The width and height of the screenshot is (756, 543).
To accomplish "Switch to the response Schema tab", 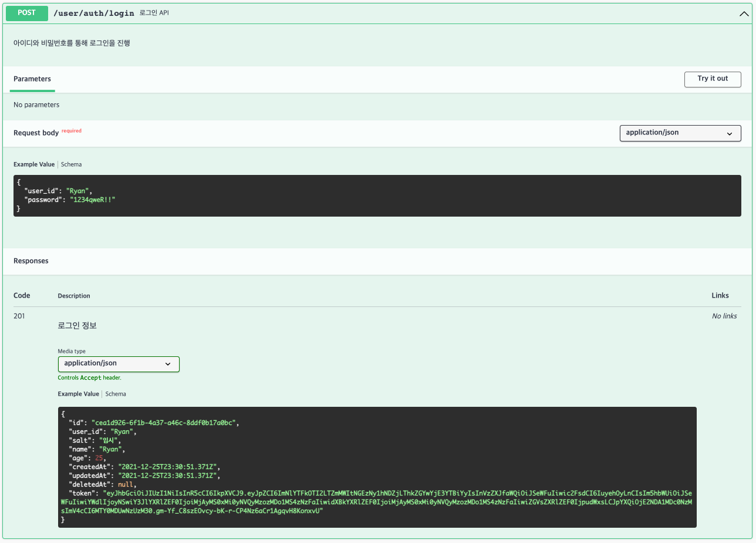I will [116, 394].
